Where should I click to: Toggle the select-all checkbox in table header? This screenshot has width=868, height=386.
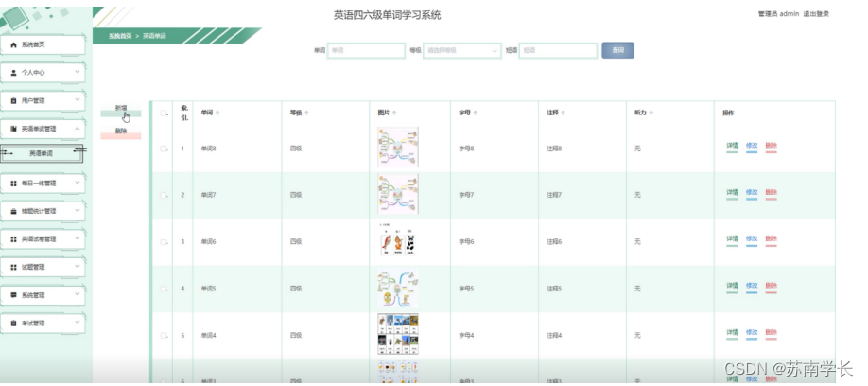(164, 113)
